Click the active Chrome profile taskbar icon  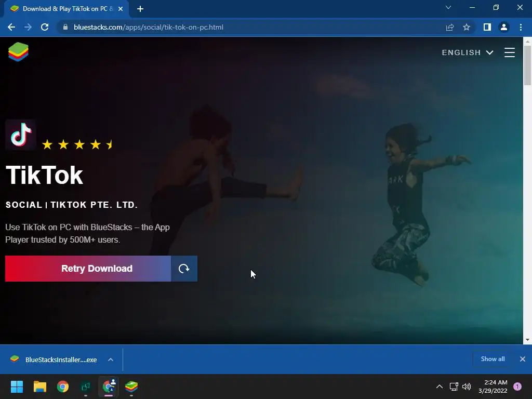(109, 387)
